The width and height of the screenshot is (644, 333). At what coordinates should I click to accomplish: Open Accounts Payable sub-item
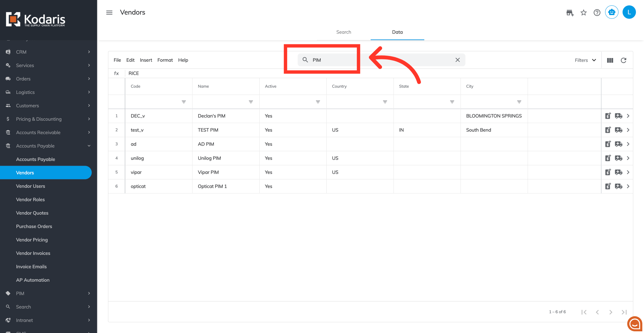coord(36,159)
